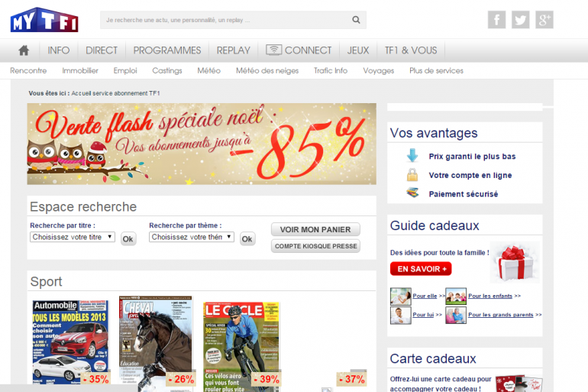
Task: Click the Météo link between Castings and neiges
Action: (209, 70)
